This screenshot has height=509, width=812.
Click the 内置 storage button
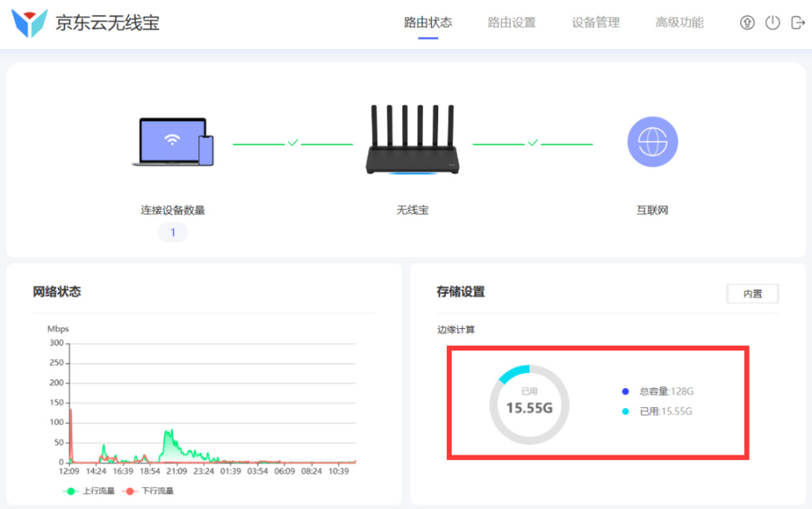753,294
